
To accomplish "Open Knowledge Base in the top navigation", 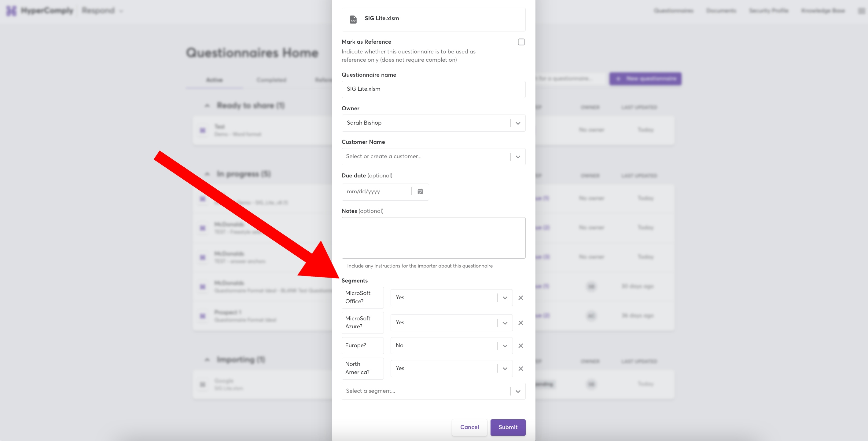I will [823, 11].
